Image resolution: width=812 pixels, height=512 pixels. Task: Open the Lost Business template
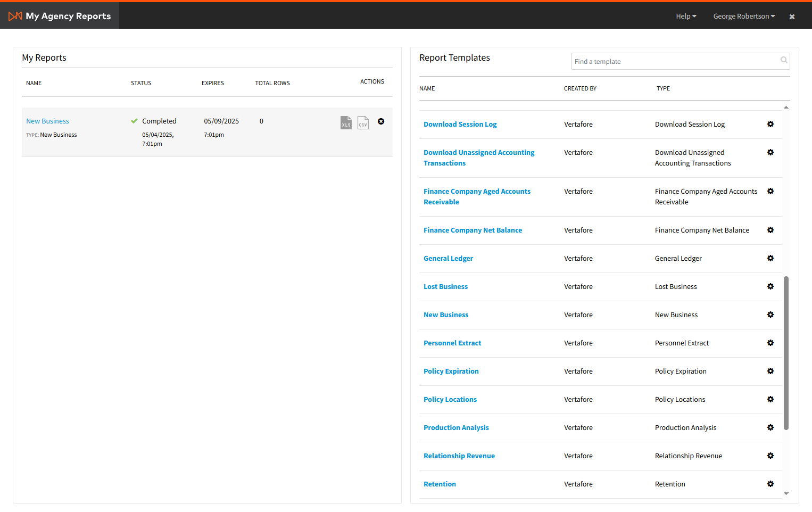tap(445, 286)
